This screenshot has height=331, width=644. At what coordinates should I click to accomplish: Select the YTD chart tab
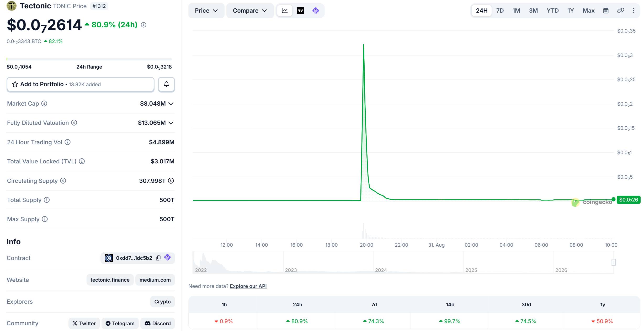coord(552,11)
